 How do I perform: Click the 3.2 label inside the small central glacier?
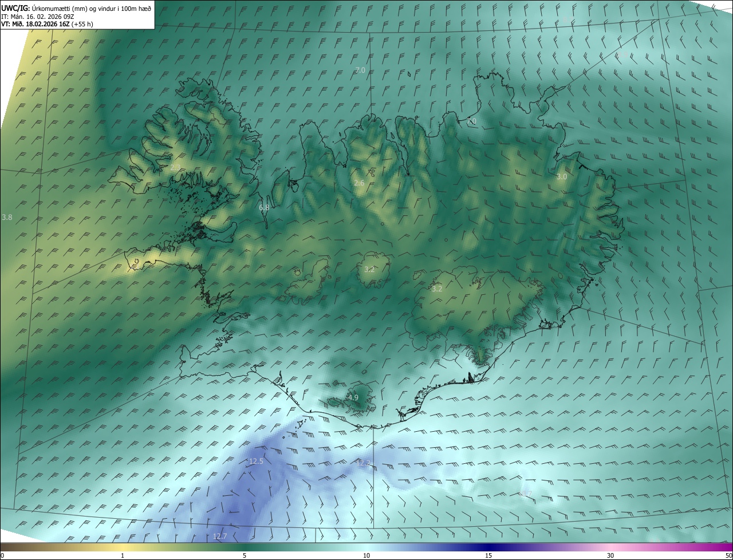(369, 269)
